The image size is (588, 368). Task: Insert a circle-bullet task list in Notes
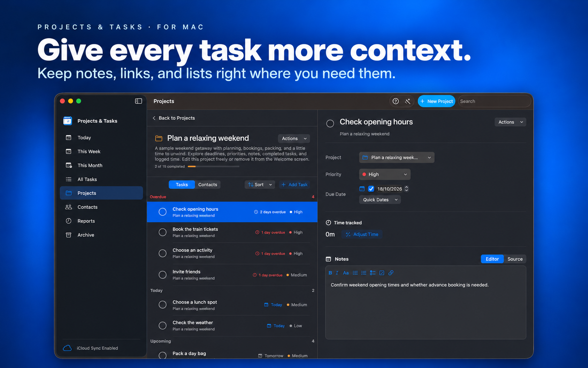tap(373, 273)
